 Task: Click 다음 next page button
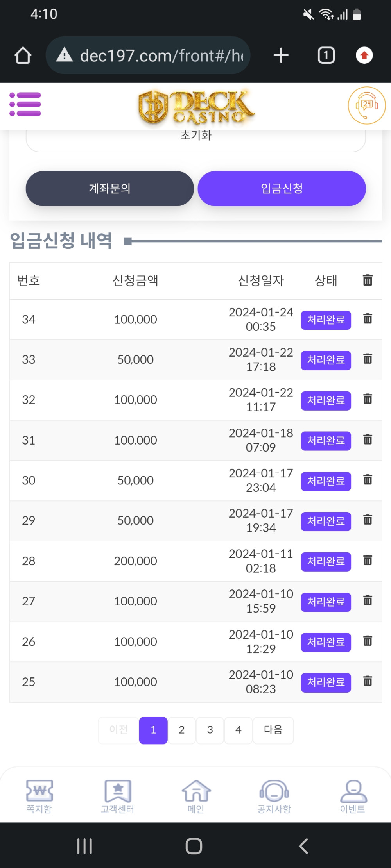click(x=273, y=730)
